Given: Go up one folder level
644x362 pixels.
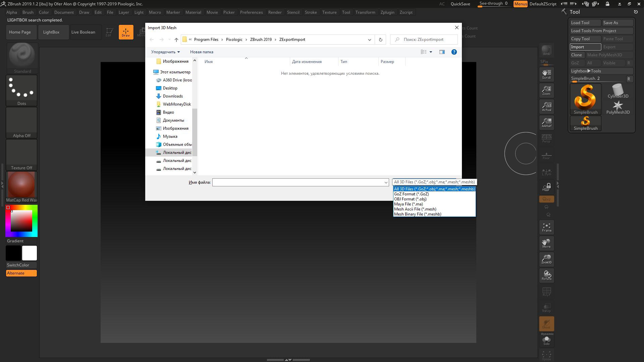Looking at the screenshot, I should (176, 40).
